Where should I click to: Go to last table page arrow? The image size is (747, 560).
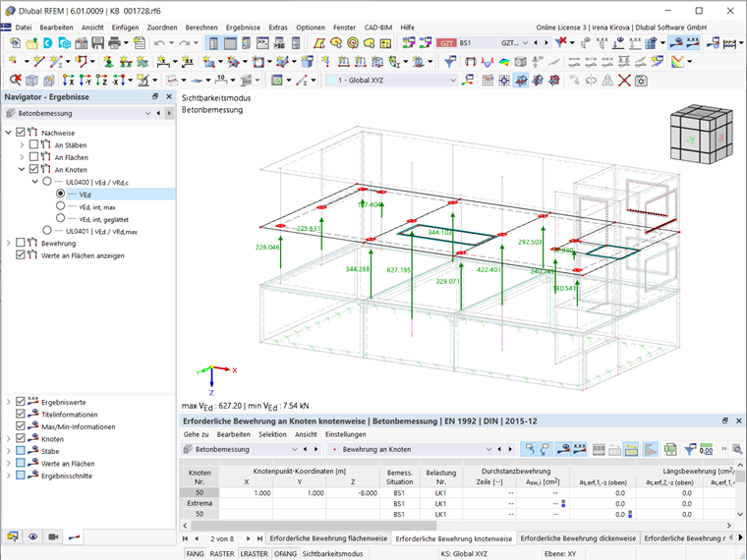click(x=259, y=538)
